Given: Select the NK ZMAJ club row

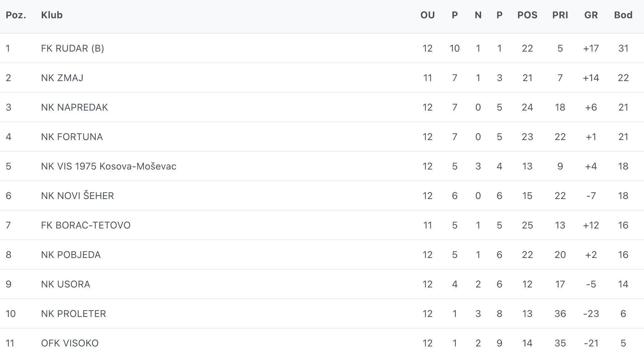Looking at the screenshot, I should coord(62,78).
